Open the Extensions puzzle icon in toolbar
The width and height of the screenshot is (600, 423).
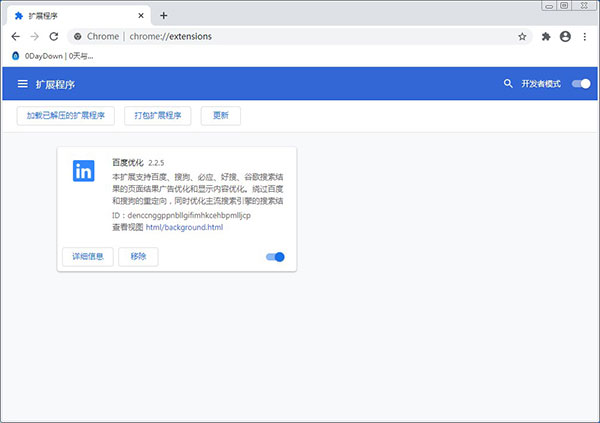546,36
